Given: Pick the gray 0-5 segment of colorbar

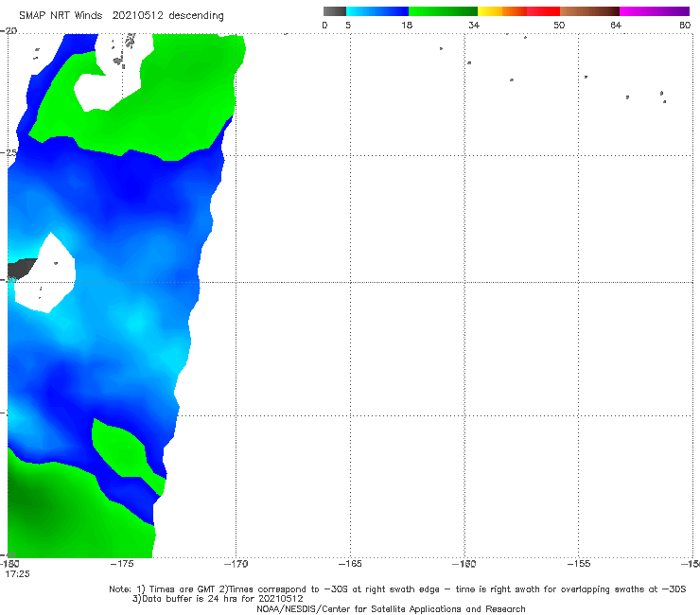Looking at the screenshot, I should pyautogui.click(x=335, y=11).
